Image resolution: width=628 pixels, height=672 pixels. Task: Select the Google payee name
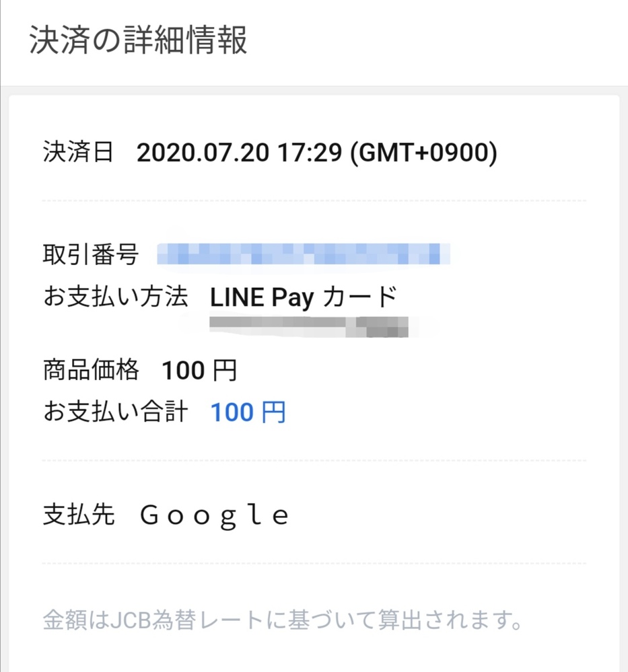pos(215,516)
